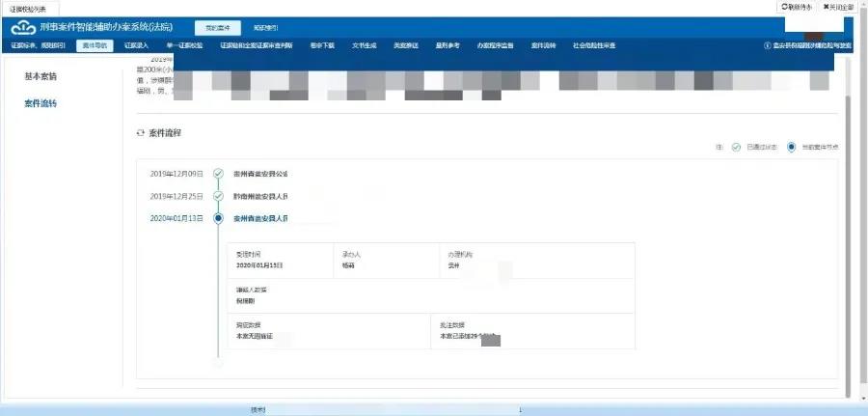Viewport: 868px width, 416px height.
Task: Click the check-circle node for 2019年12月25日
Action: tap(219, 196)
